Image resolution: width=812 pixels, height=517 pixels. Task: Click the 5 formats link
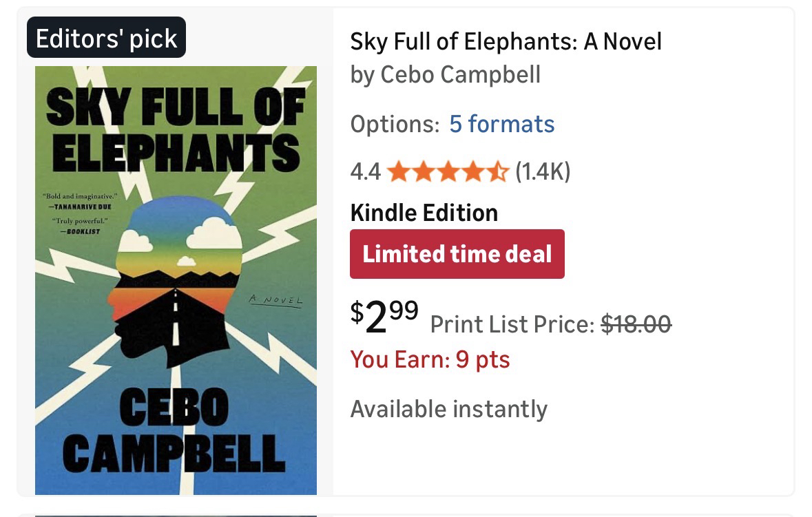pos(501,124)
